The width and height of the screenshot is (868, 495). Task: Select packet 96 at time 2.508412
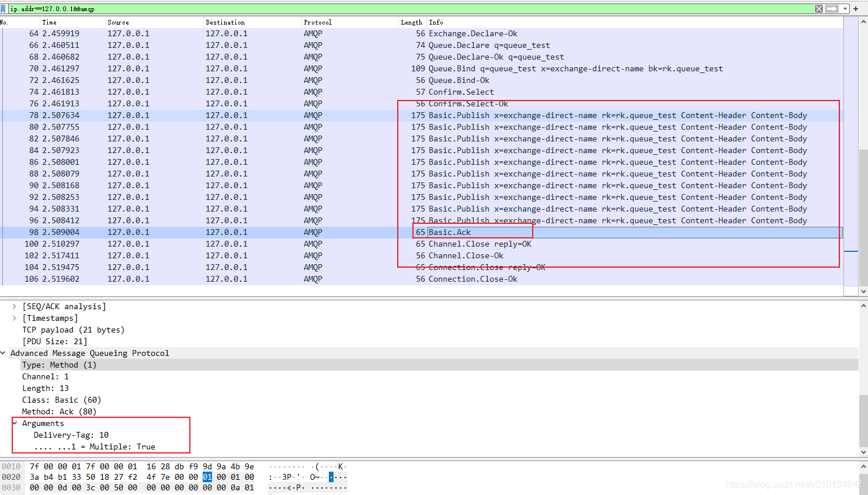[422, 220]
